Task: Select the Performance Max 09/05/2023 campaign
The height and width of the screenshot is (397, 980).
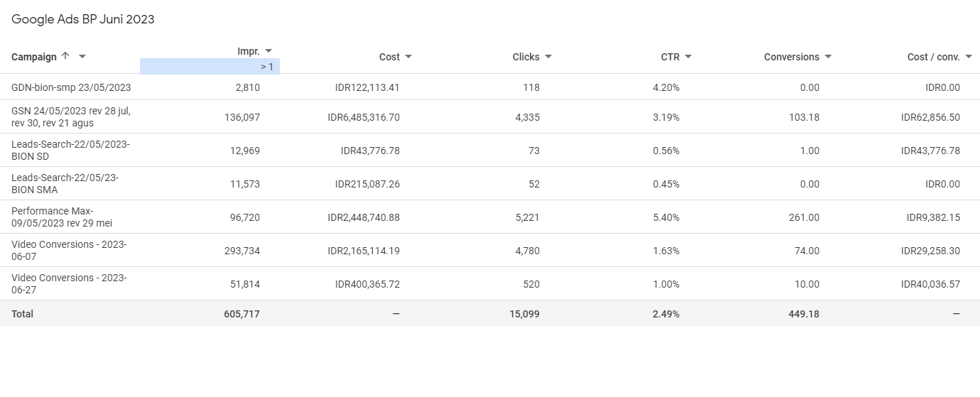Action: 62,217
